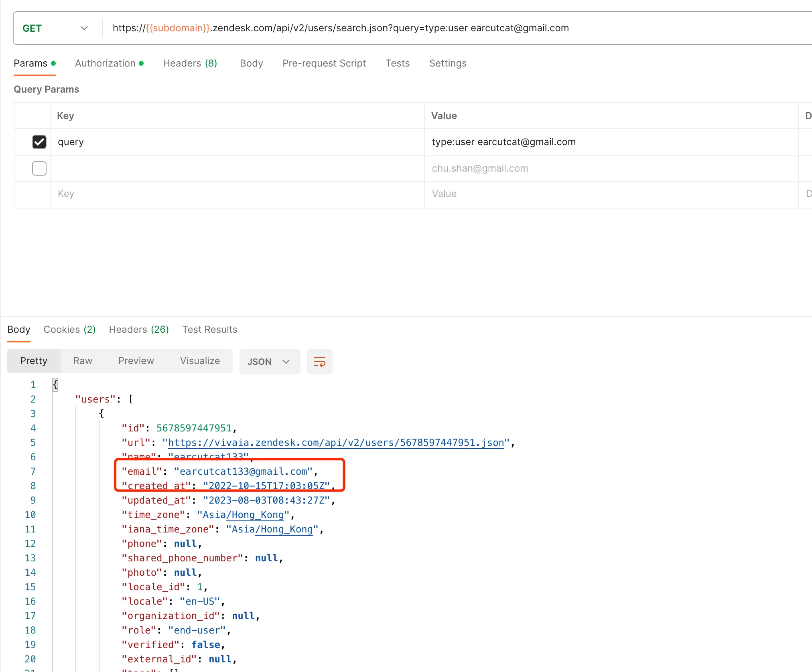Viewport: 812px width, 672px height.
Task: Open the GET method dropdown
Action: 55,28
